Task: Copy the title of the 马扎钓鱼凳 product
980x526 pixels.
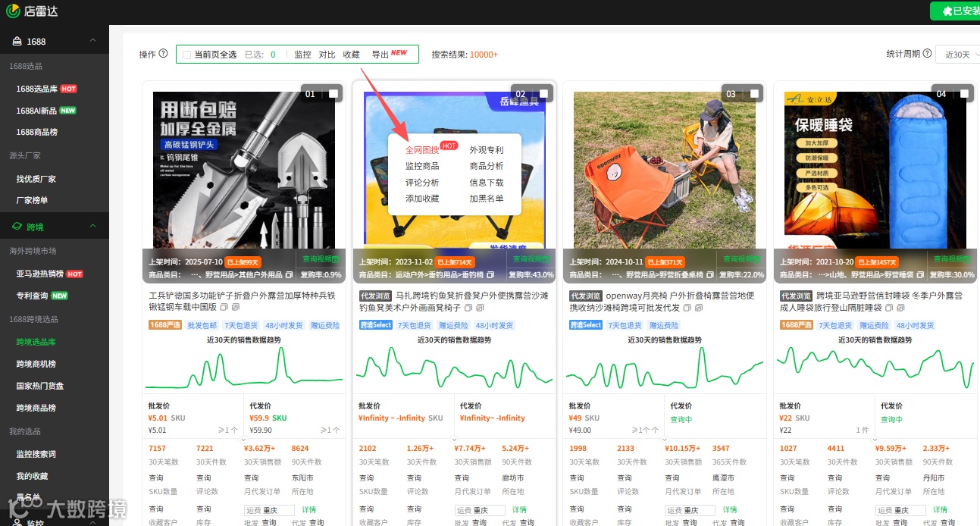Action: [468, 308]
